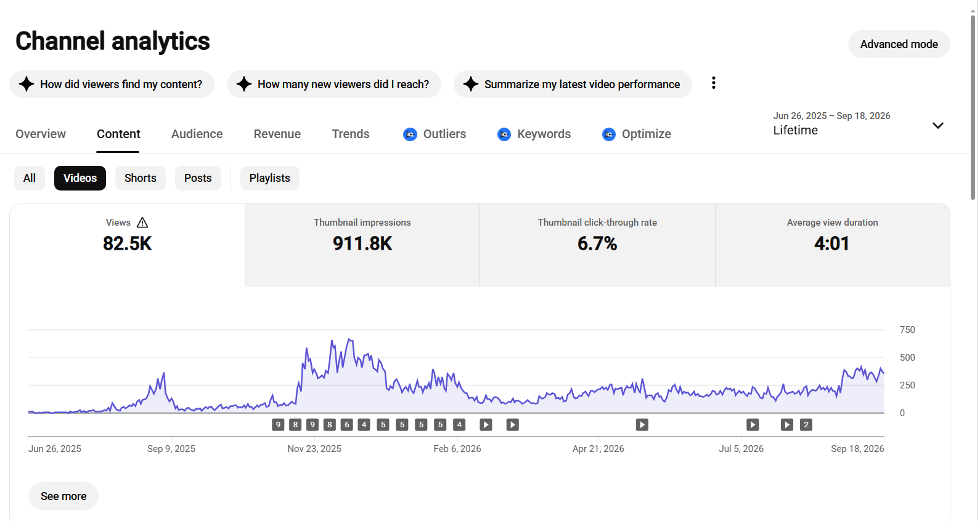This screenshot has height=521, width=980.
Task: Click the video play marker near April 2026
Action: [x=642, y=424]
